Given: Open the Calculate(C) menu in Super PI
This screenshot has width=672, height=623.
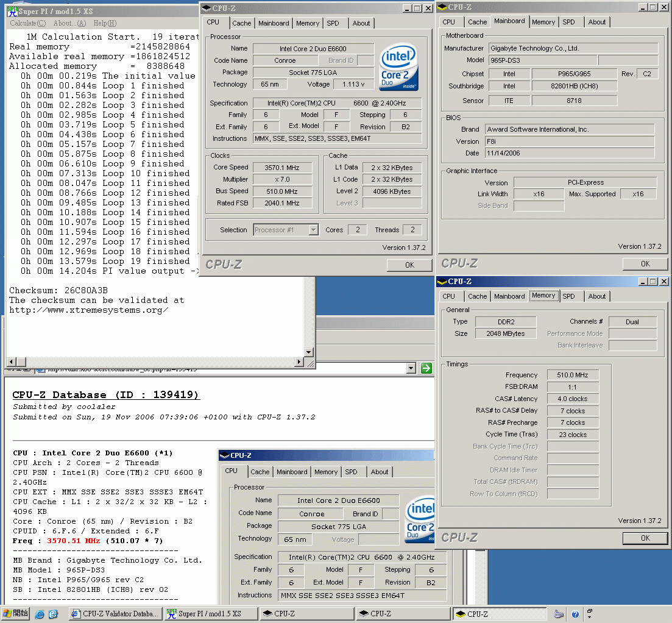Looking at the screenshot, I should (x=28, y=23).
